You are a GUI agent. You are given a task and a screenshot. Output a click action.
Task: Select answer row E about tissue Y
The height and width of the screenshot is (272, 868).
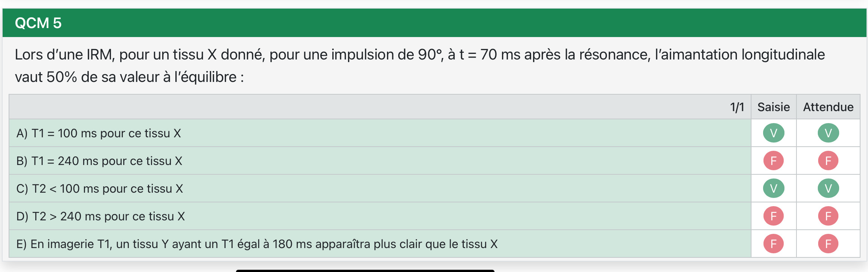click(257, 244)
